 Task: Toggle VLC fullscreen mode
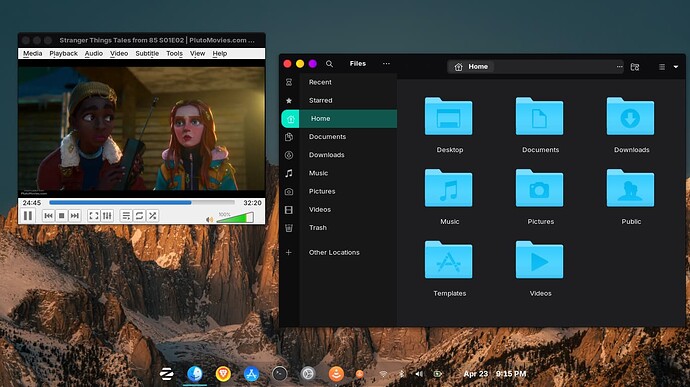pyautogui.click(x=94, y=216)
